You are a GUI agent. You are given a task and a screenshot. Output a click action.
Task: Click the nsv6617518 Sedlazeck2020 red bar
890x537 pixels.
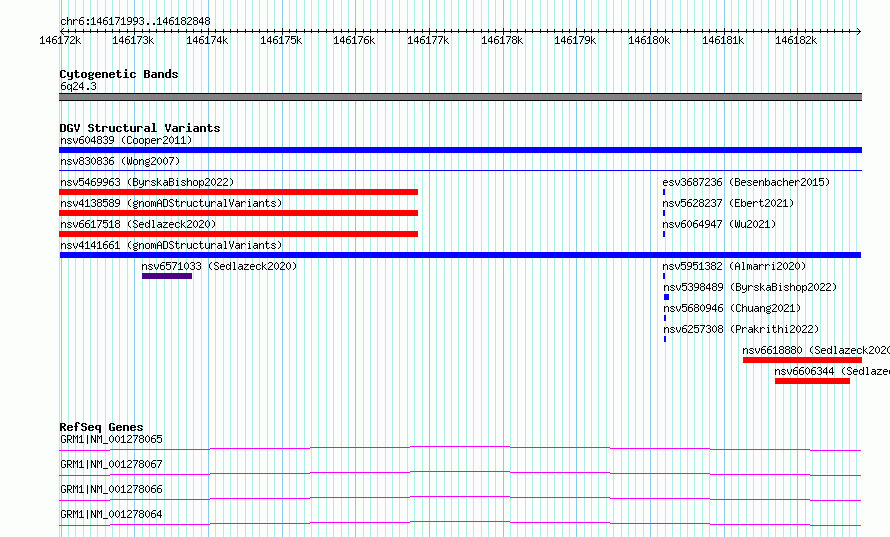238,234
